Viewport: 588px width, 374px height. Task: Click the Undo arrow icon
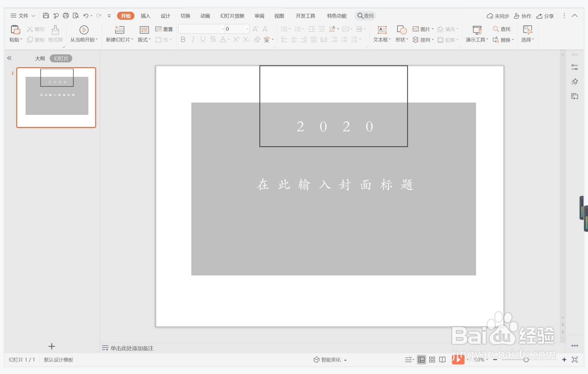click(86, 16)
